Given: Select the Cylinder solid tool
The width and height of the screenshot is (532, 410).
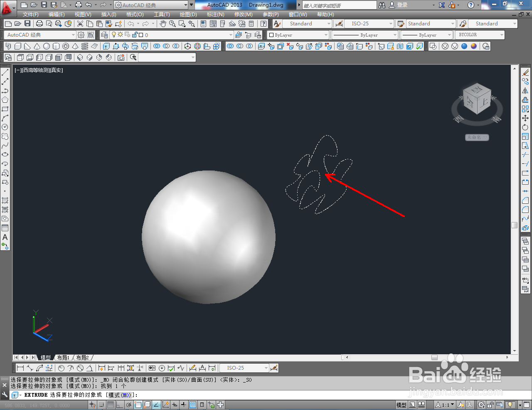Looking at the screenshot, I should [56, 46].
